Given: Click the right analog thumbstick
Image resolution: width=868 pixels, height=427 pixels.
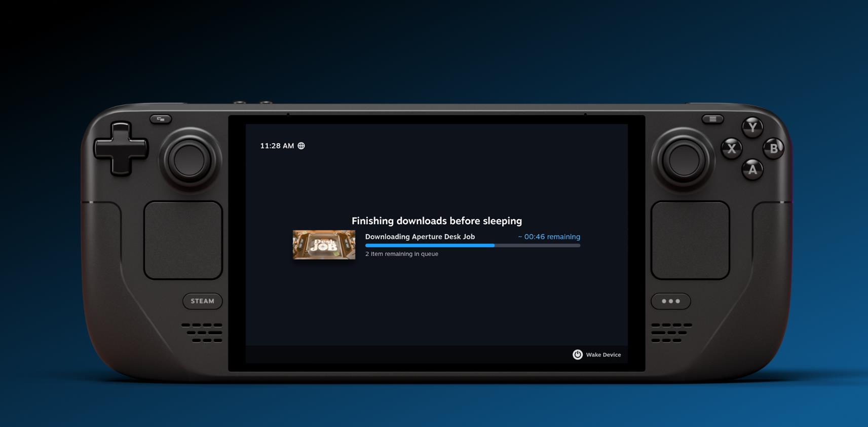Looking at the screenshot, I should 684,160.
